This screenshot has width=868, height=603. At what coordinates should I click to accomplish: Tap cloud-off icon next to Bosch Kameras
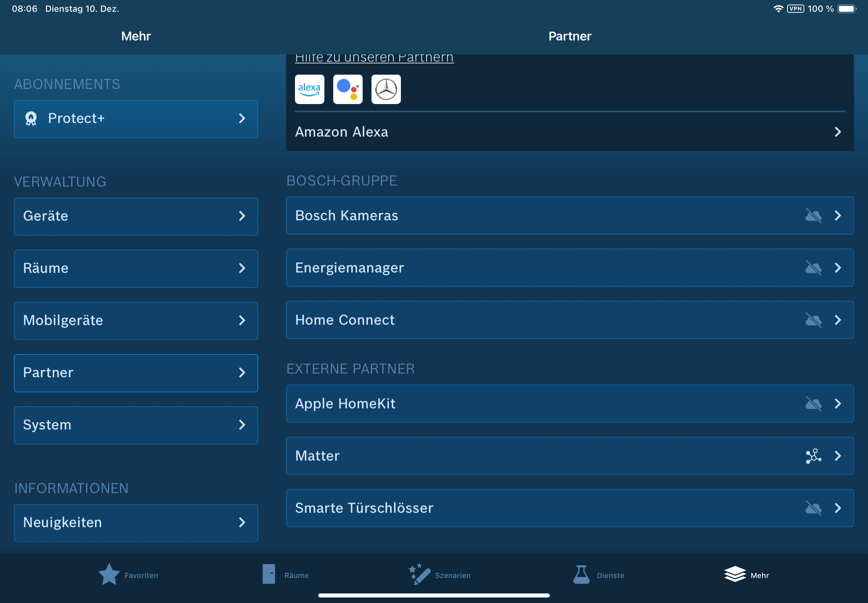click(x=813, y=216)
